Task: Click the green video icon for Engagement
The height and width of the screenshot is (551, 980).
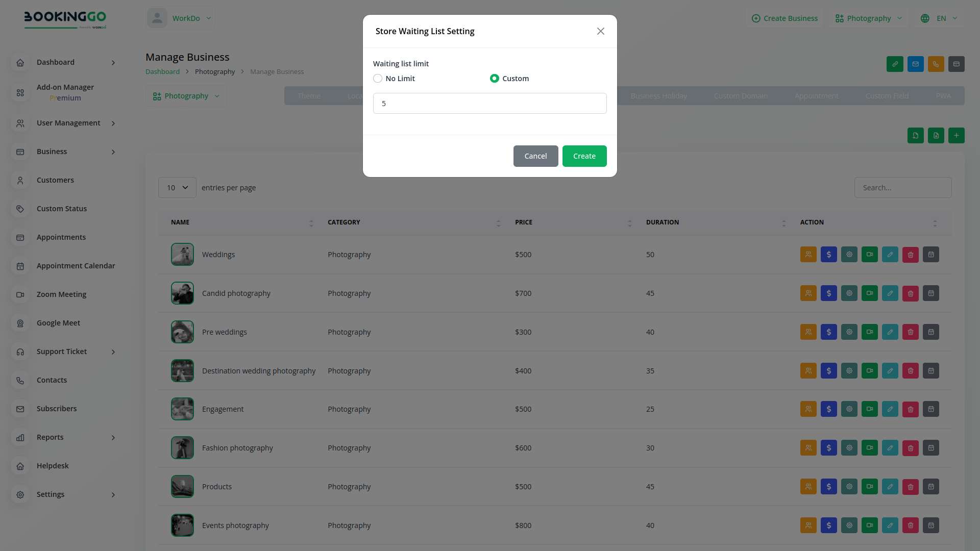Action: pyautogui.click(x=869, y=409)
